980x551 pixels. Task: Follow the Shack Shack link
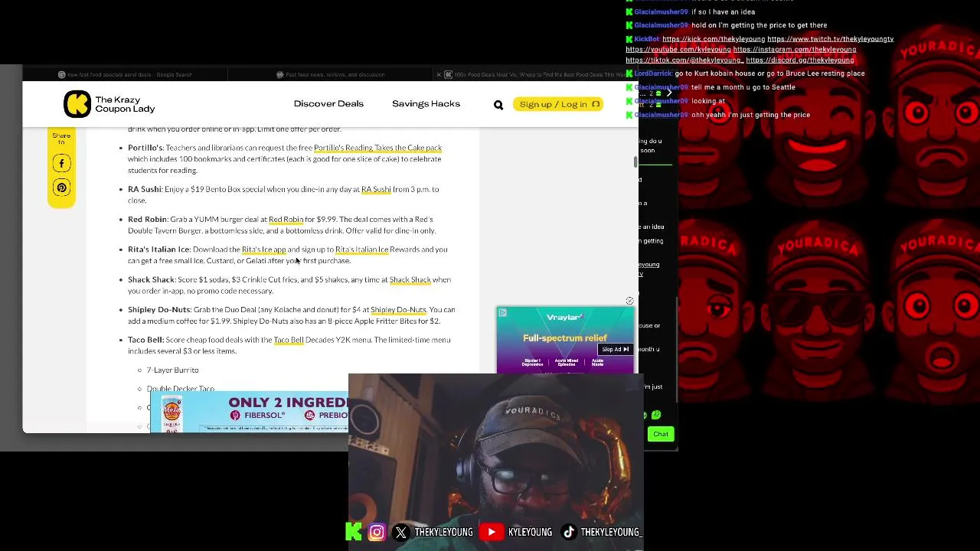pos(410,279)
